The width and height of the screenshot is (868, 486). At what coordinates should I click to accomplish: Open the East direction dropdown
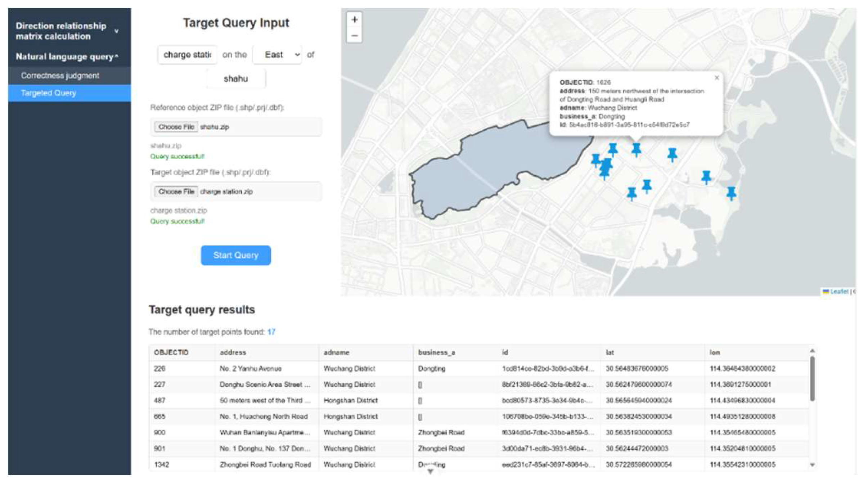277,55
